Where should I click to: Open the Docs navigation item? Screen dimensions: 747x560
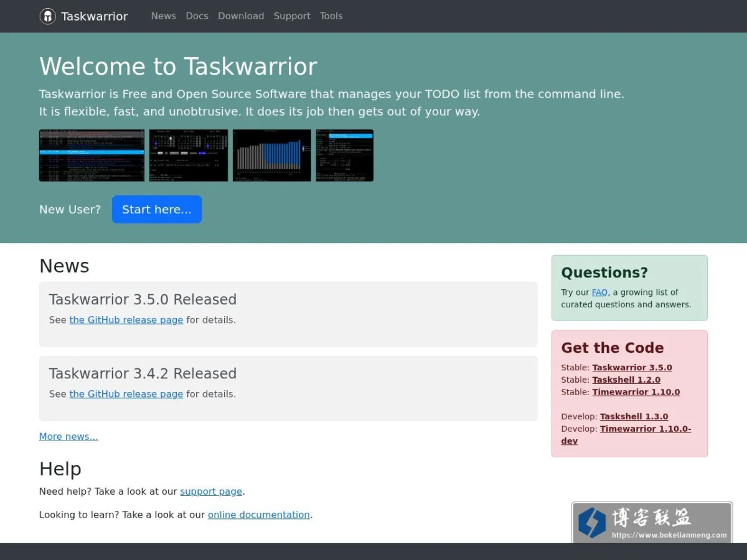click(197, 16)
